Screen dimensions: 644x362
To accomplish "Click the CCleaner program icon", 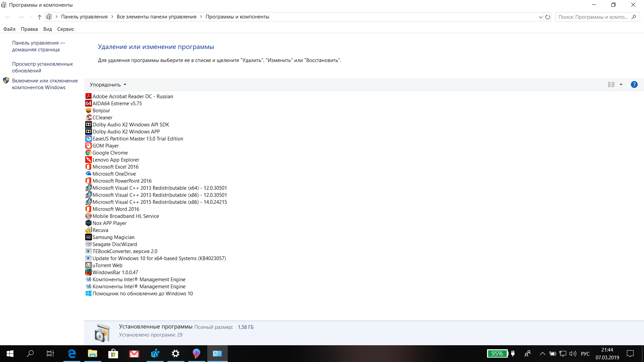I will tap(89, 117).
